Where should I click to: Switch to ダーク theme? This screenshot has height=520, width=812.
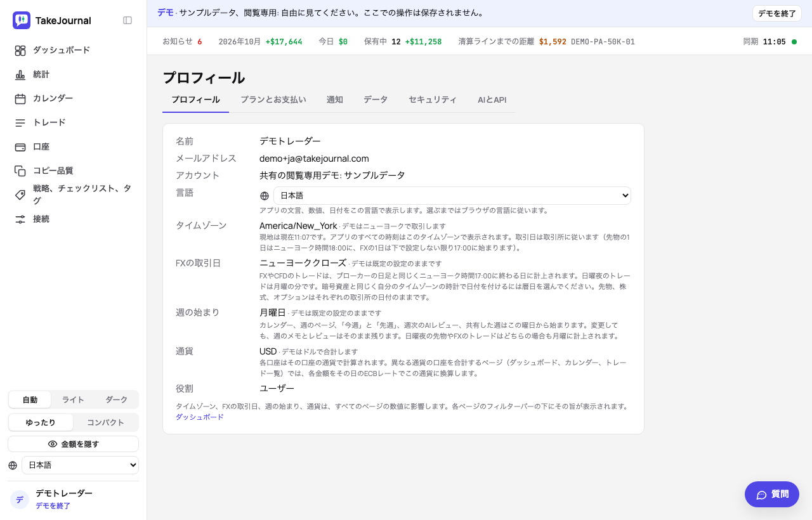tap(116, 400)
